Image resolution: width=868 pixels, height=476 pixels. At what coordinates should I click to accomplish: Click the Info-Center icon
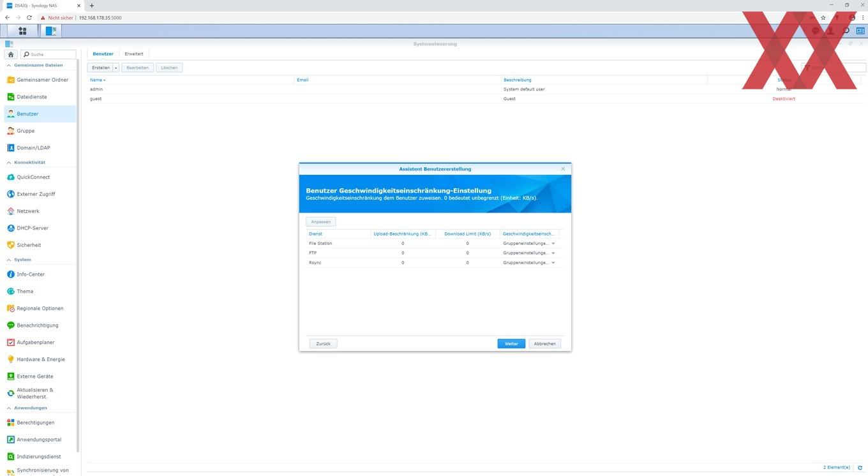point(10,274)
